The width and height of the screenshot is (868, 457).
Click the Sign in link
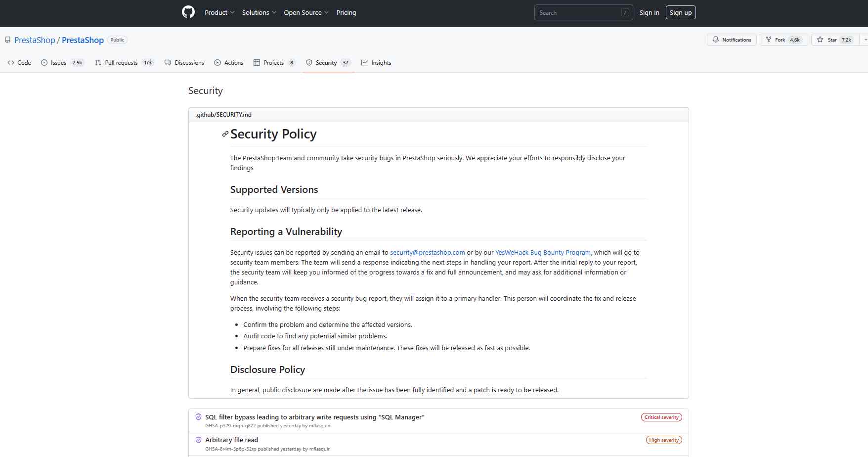[x=649, y=12]
